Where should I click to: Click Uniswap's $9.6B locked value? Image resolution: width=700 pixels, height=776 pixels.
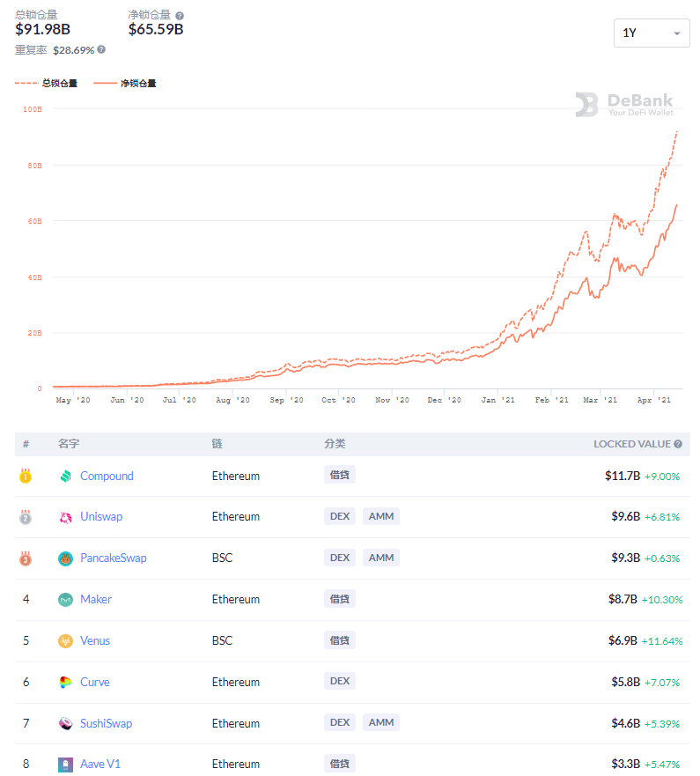coord(626,517)
